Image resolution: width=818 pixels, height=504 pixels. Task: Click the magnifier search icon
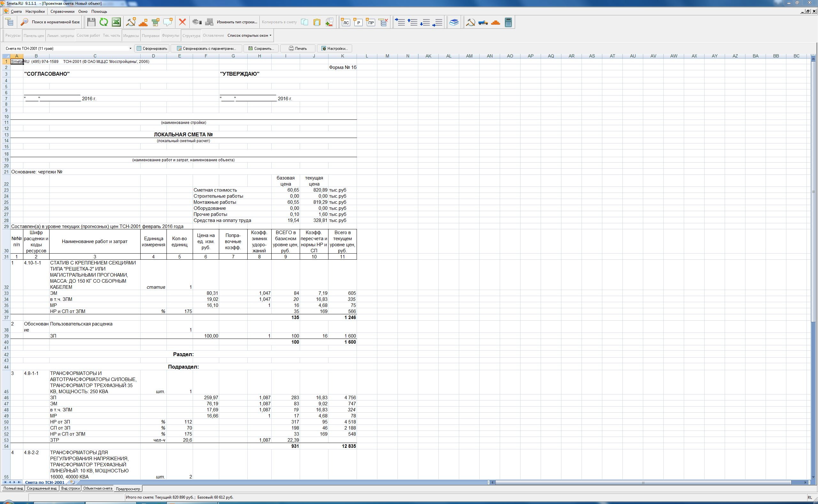click(x=24, y=22)
